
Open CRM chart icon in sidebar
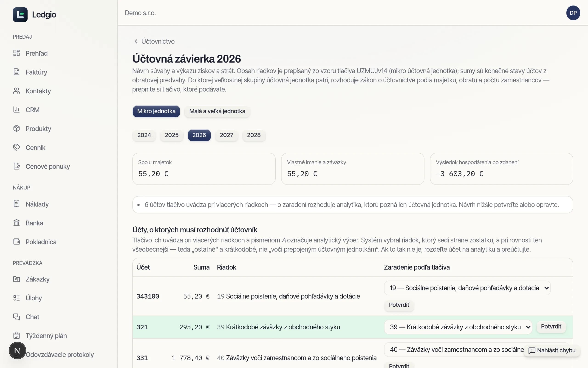click(17, 110)
